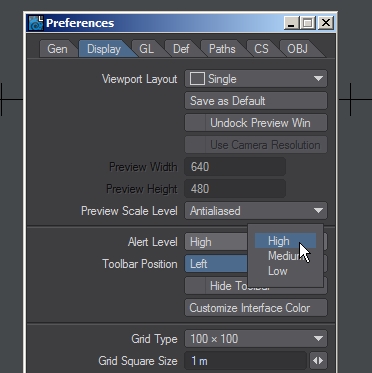The height and width of the screenshot is (373, 372).
Task: Click the Alert Level dropdown showing High
Action: pos(217,242)
